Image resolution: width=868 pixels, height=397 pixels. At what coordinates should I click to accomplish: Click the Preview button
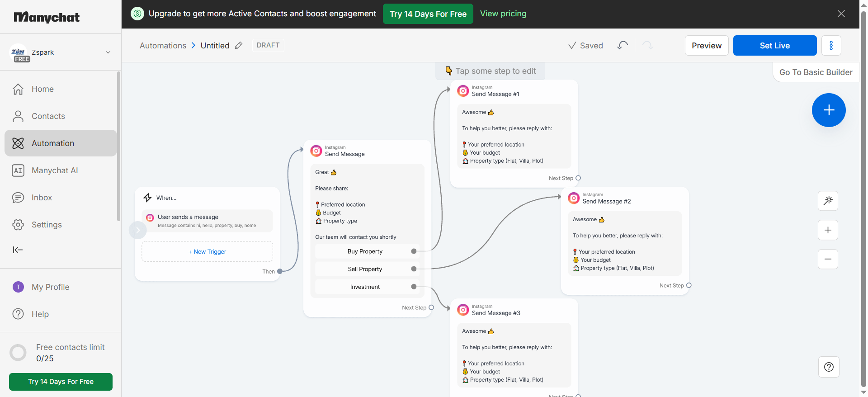point(707,46)
